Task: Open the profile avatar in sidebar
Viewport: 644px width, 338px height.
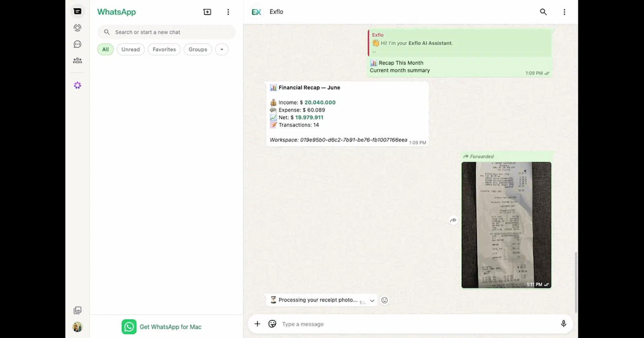Action: coord(78,327)
